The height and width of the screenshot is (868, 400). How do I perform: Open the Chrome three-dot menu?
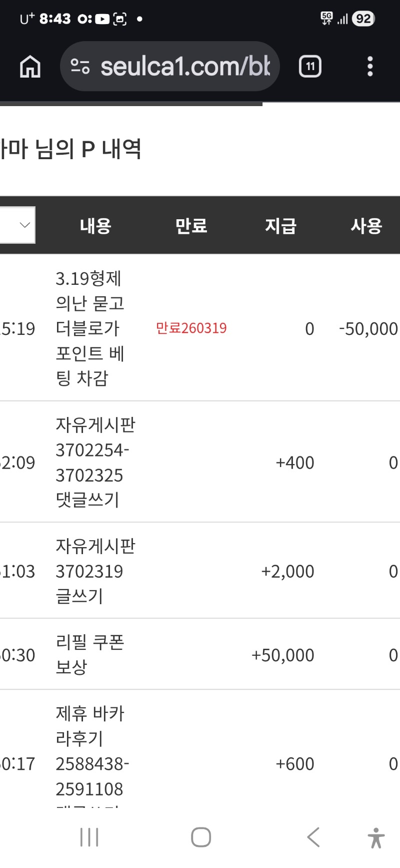(370, 67)
